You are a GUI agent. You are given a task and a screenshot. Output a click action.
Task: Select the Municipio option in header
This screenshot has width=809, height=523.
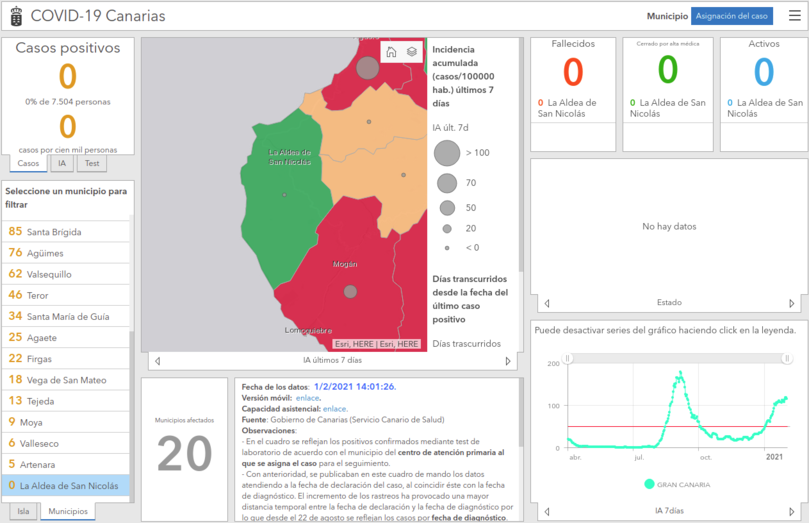[x=667, y=16]
